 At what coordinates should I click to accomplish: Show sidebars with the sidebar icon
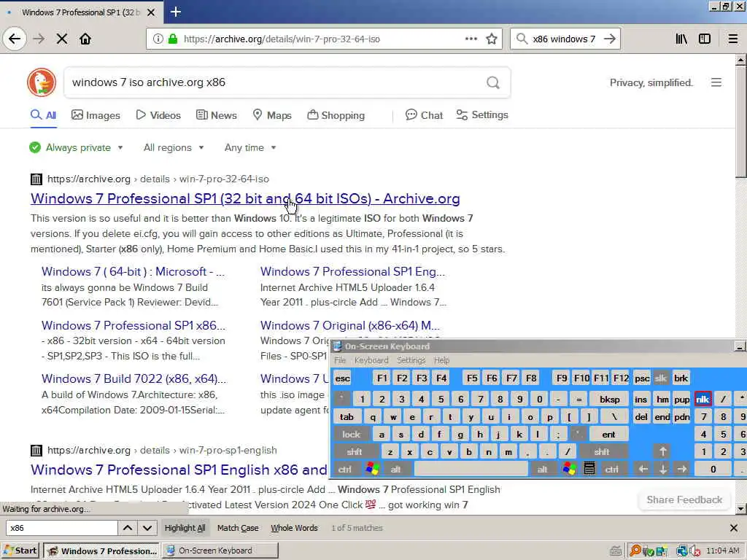click(705, 39)
